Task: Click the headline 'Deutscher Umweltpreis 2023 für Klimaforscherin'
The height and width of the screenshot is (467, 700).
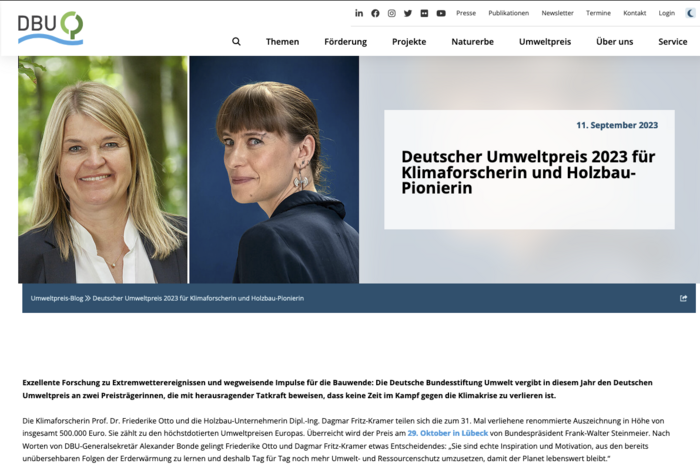Action: 528,172
